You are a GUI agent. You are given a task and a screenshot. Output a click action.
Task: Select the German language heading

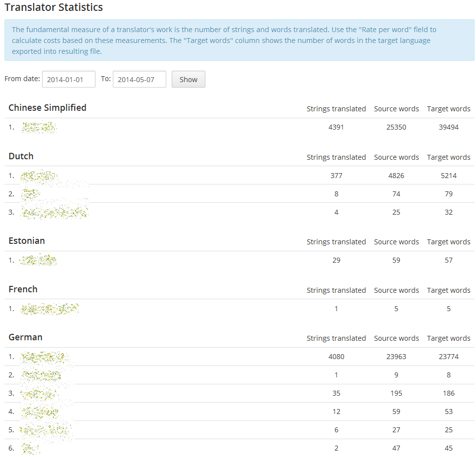26,337
